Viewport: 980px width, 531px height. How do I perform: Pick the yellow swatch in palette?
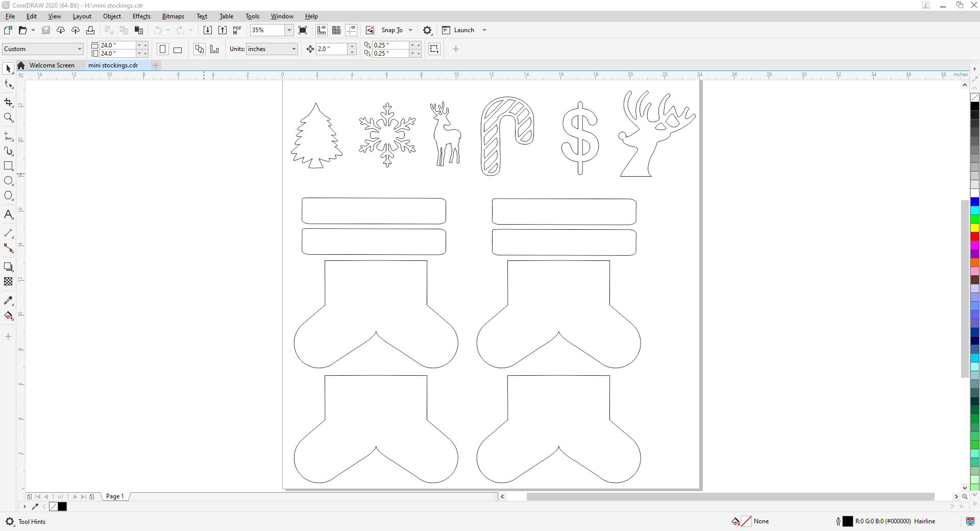click(x=974, y=228)
